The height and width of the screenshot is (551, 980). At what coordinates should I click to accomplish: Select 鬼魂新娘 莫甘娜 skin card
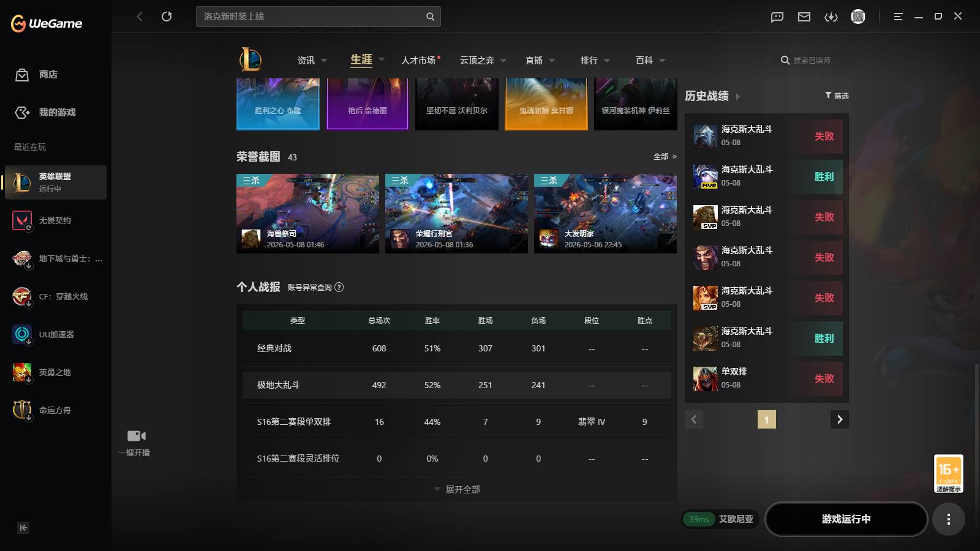coord(546,104)
